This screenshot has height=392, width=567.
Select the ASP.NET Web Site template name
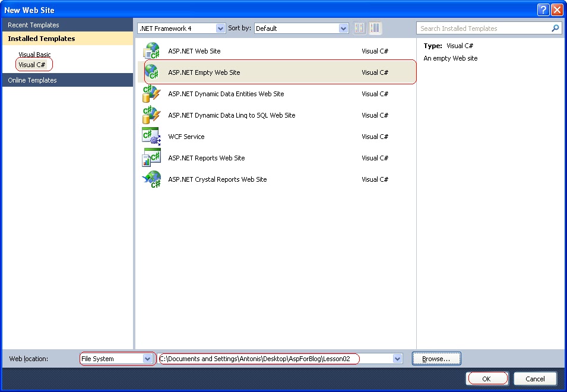(x=194, y=51)
